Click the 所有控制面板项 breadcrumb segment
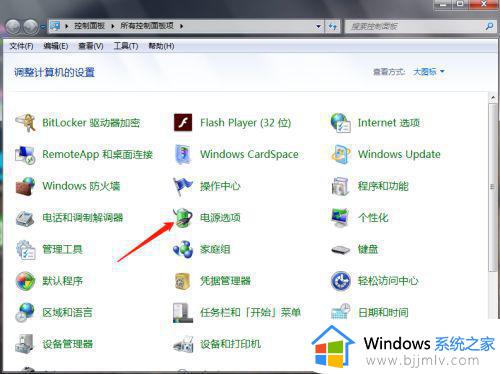The image size is (500, 374). (x=147, y=26)
